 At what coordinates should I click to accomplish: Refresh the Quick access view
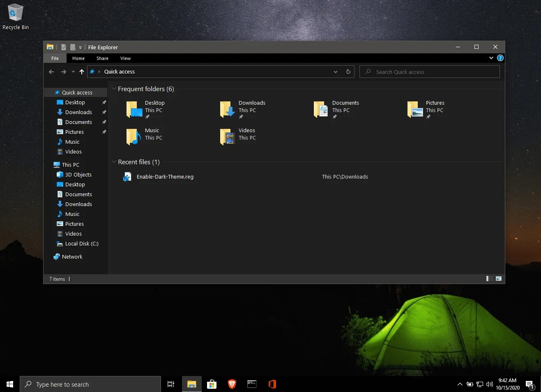point(348,72)
